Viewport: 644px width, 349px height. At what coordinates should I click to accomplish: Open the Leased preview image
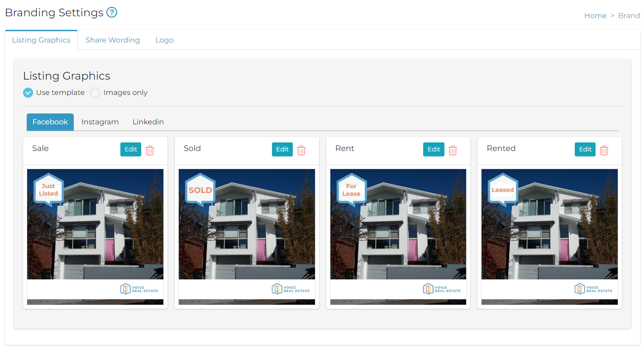tap(549, 237)
